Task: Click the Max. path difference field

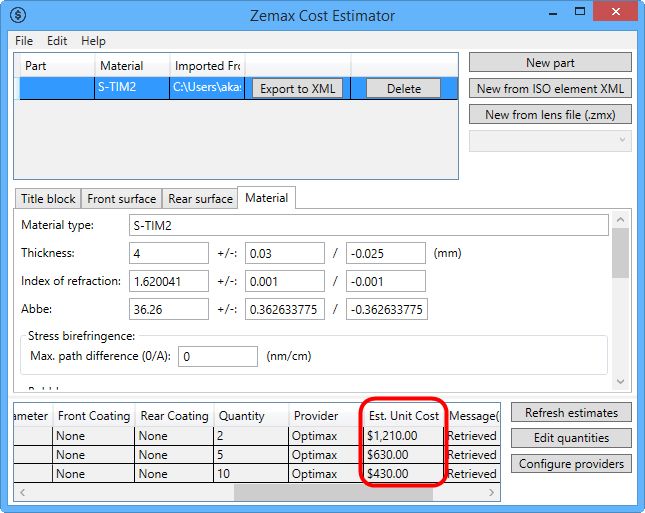Action: [x=217, y=356]
